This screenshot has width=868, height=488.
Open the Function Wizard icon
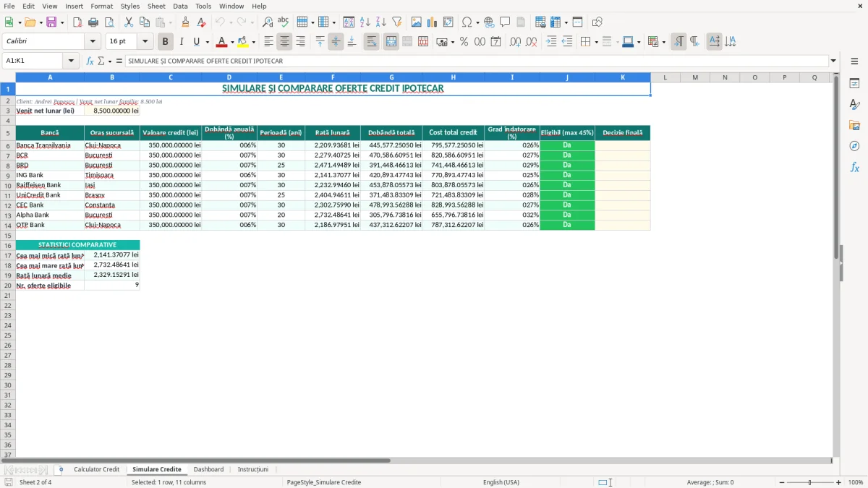[90, 61]
